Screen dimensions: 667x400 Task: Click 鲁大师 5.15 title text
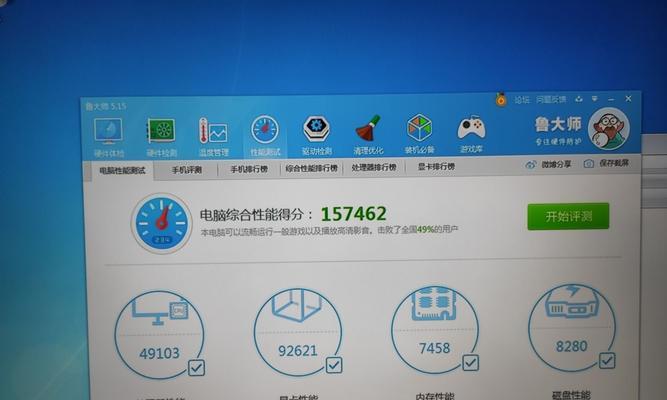point(105,106)
